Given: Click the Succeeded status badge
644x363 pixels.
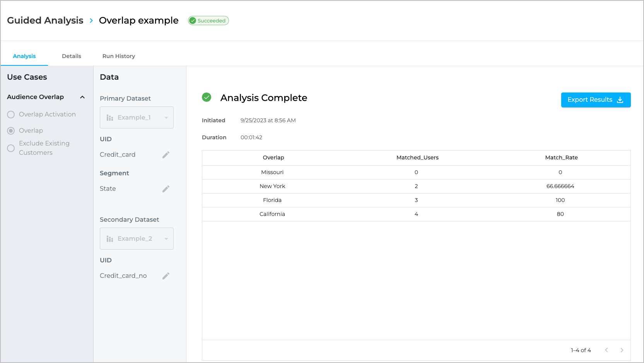Looking at the screenshot, I should (208, 21).
